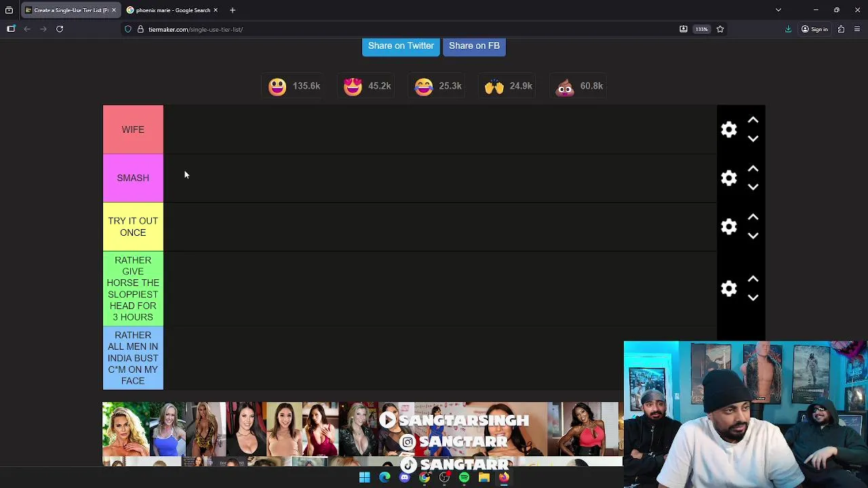Open the browser hamburger menu
Screen dimensions: 868x488
pos(857,29)
